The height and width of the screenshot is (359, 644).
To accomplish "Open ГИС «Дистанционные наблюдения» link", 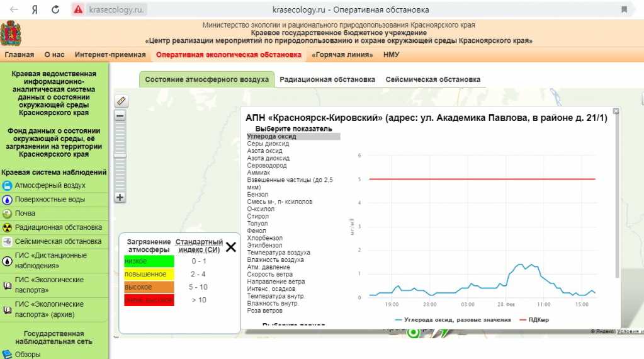I will 51,260.
